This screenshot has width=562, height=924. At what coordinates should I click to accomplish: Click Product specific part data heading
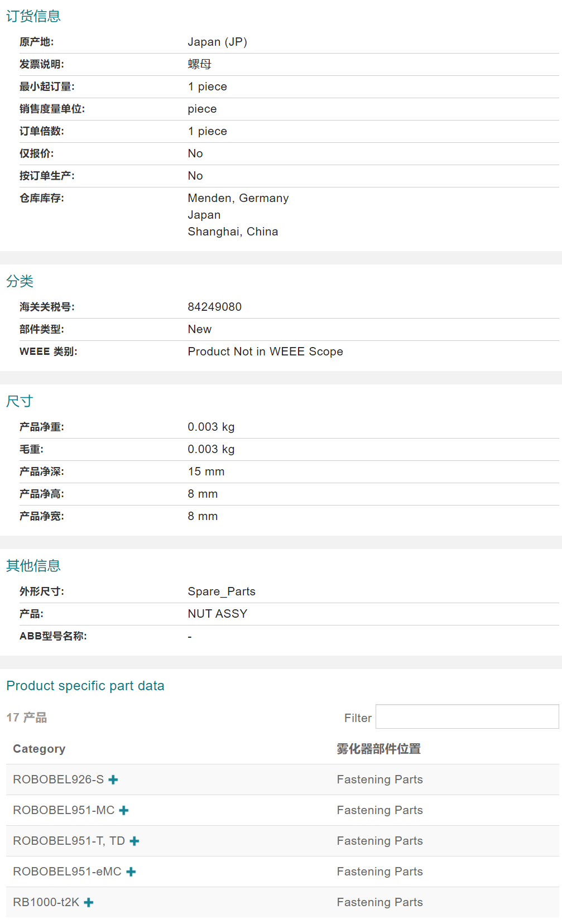pos(85,686)
